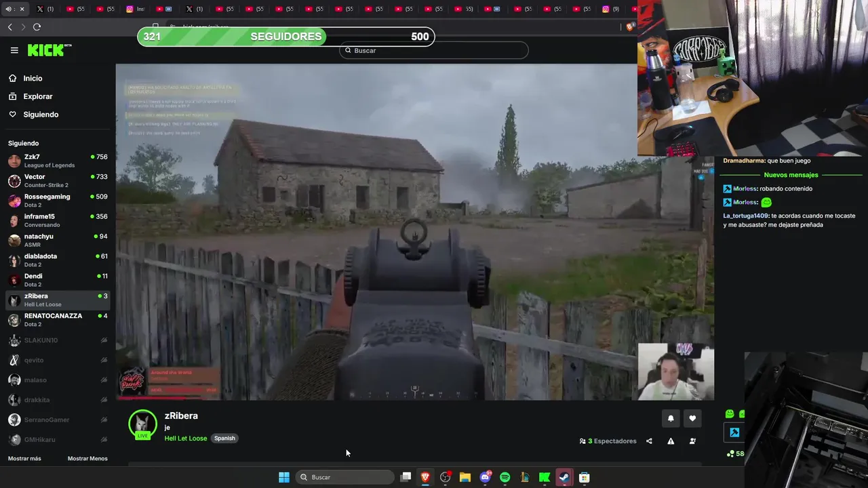Open RENATOCANAZZA channel in sidebar
868x488 pixels.
coord(58,319)
